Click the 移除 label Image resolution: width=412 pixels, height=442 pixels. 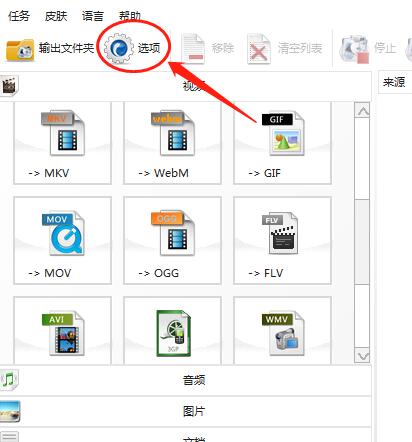[x=223, y=48]
